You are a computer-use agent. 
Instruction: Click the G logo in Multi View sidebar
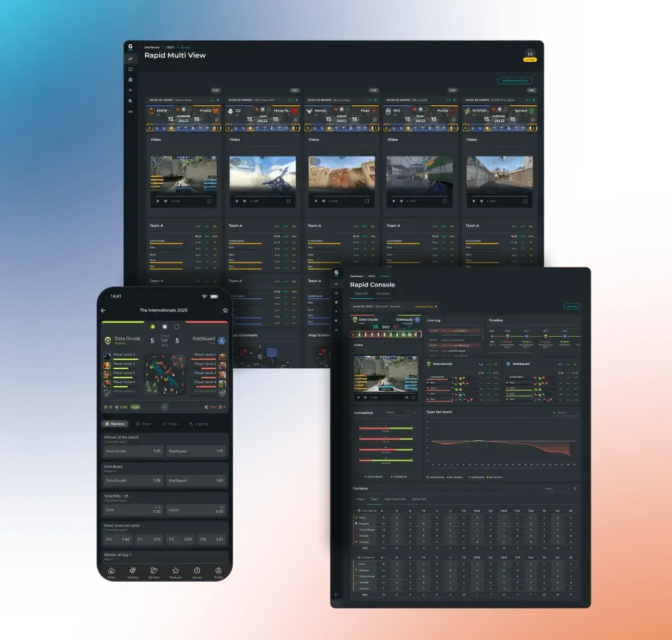click(130, 46)
